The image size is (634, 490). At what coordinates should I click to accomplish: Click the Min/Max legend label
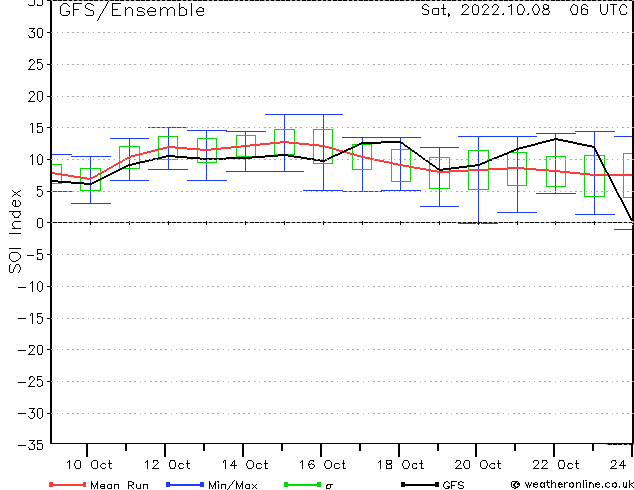tap(232, 485)
